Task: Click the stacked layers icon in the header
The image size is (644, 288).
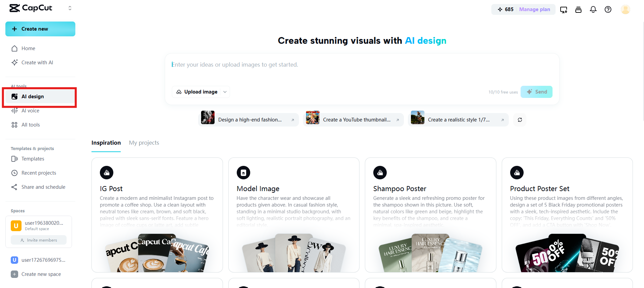Action: point(578,9)
